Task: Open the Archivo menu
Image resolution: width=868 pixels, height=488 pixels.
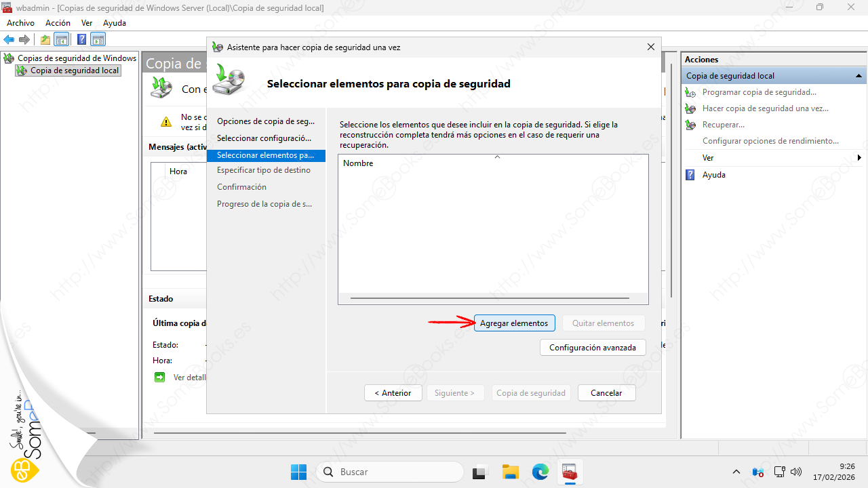Action: coord(20,23)
